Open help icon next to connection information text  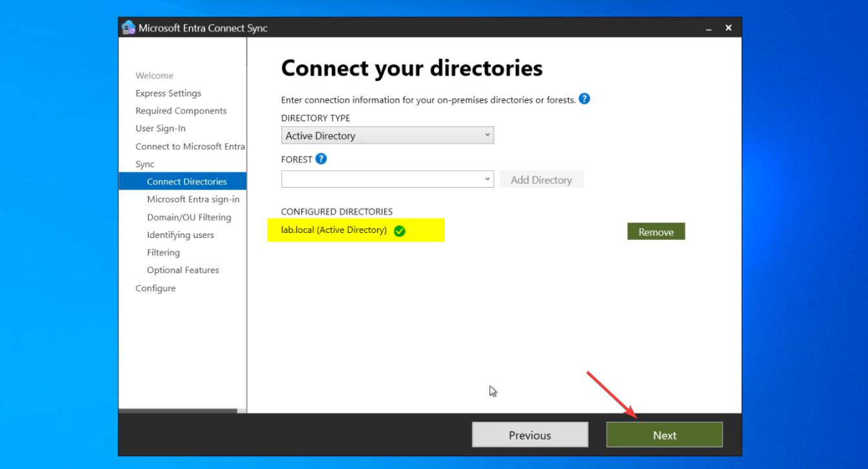click(585, 99)
